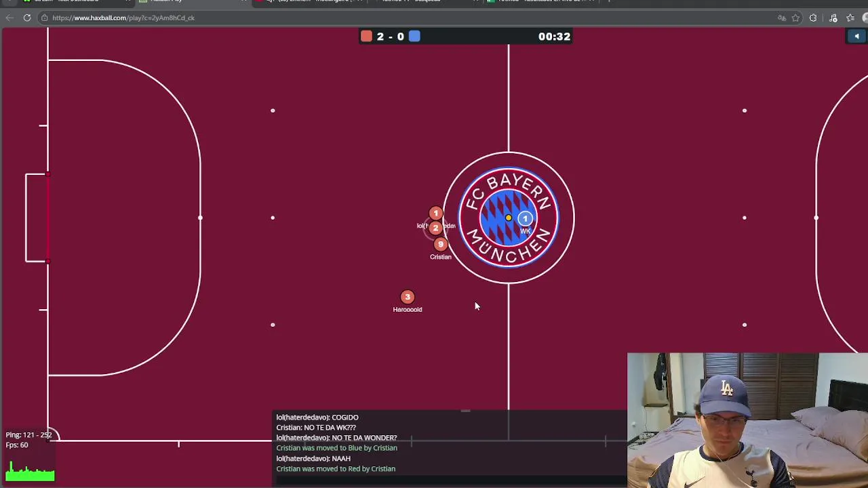Click red player number 9 disc
Screen dimensions: 868x488
pyautogui.click(x=440, y=244)
